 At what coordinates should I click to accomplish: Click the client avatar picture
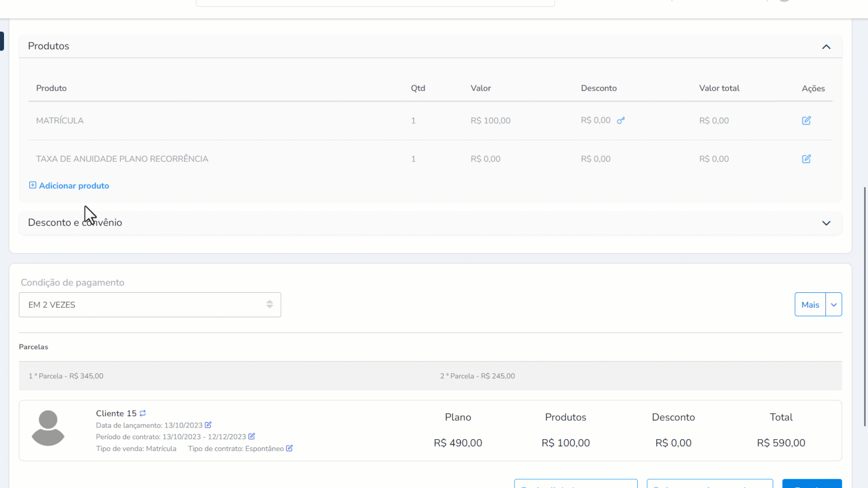[48, 427]
